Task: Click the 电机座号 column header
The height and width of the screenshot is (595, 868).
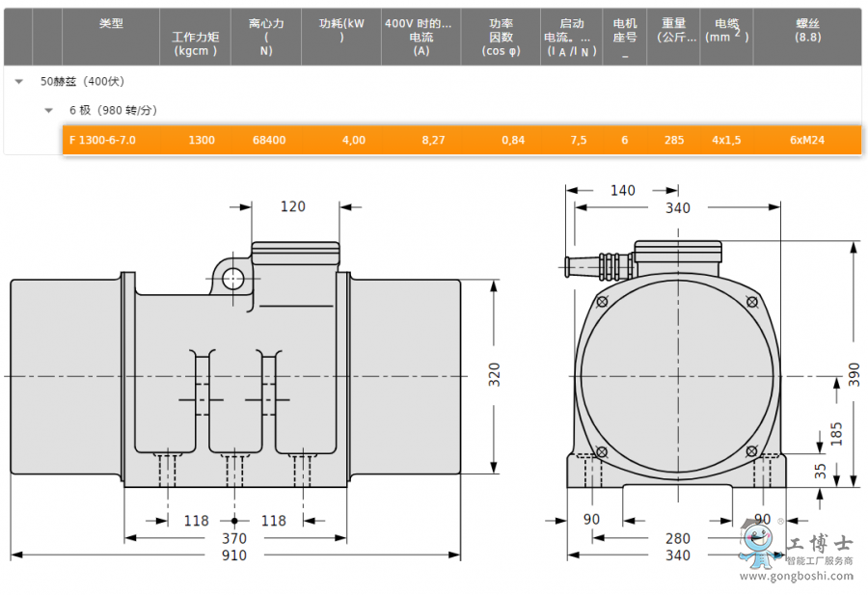Action: point(624,37)
